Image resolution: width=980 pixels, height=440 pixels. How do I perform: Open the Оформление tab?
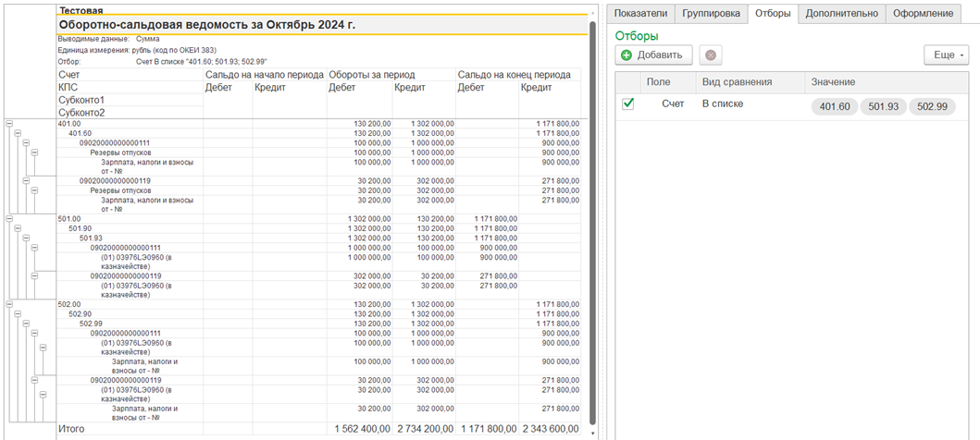tap(924, 13)
